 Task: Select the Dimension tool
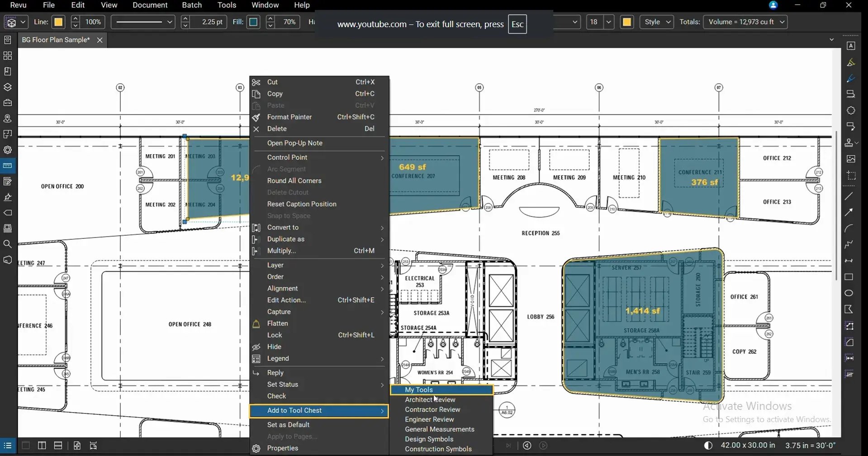849,261
